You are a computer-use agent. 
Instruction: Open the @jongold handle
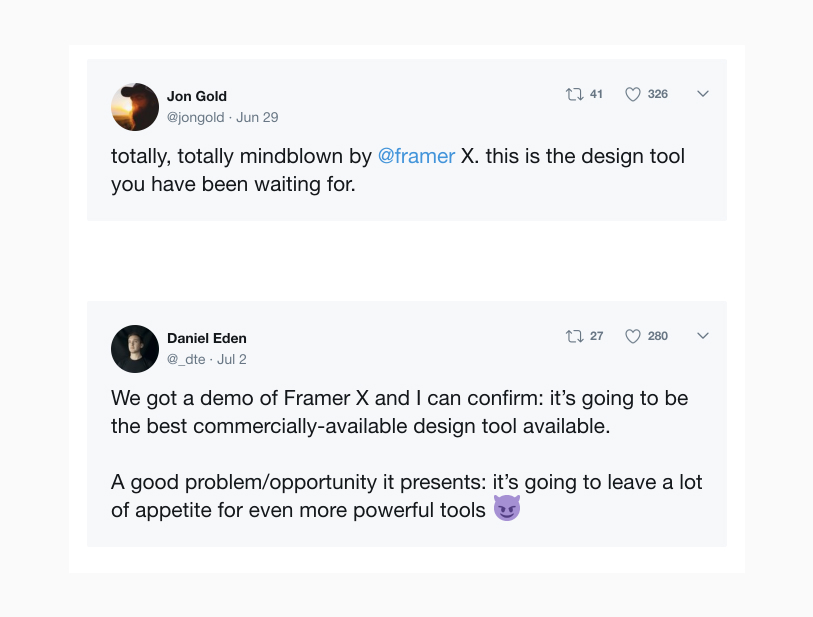click(x=195, y=117)
